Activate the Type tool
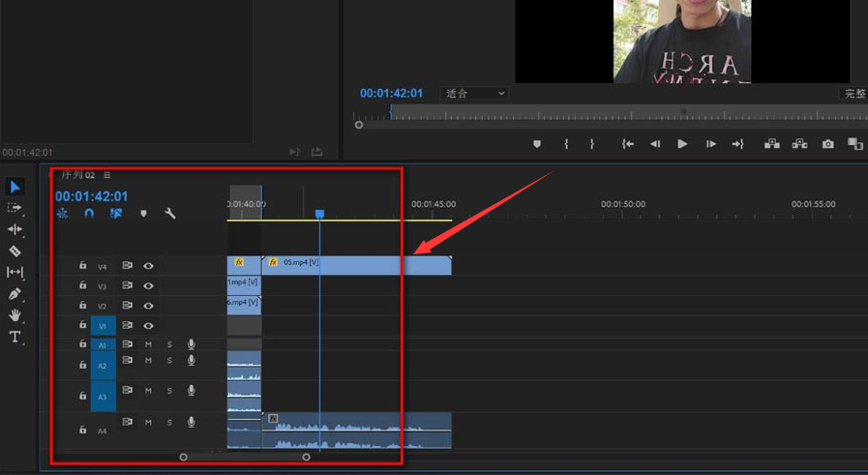This screenshot has width=868, height=475. click(15, 337)
